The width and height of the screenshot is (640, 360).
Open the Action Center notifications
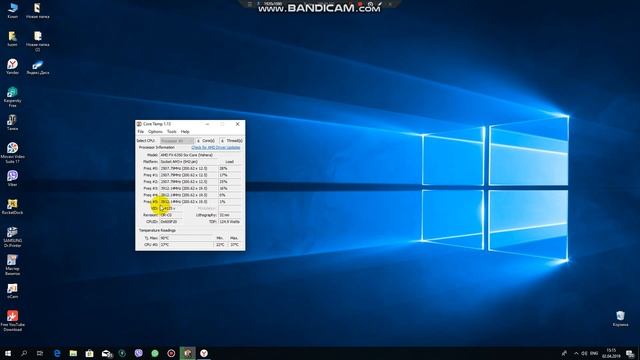click(x=630, y=353)
